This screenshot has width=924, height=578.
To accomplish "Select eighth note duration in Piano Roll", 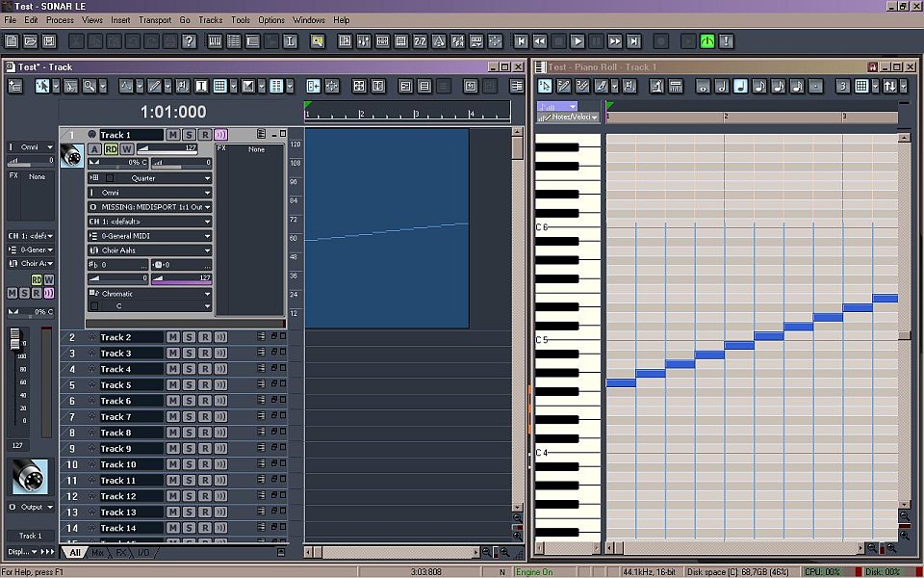I will pos(759,86).
